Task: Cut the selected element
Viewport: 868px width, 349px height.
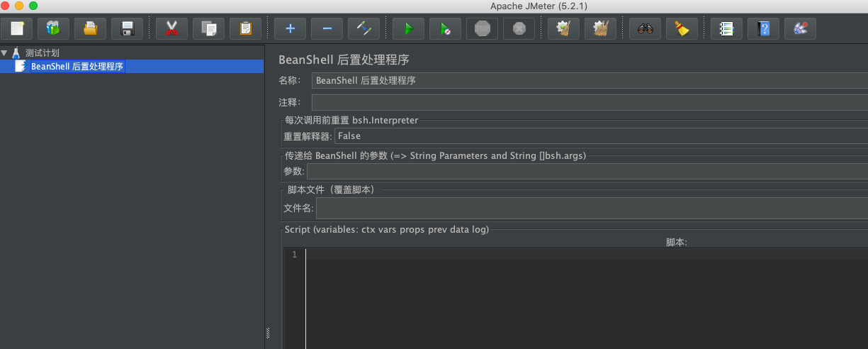Action: coord(171,28)
